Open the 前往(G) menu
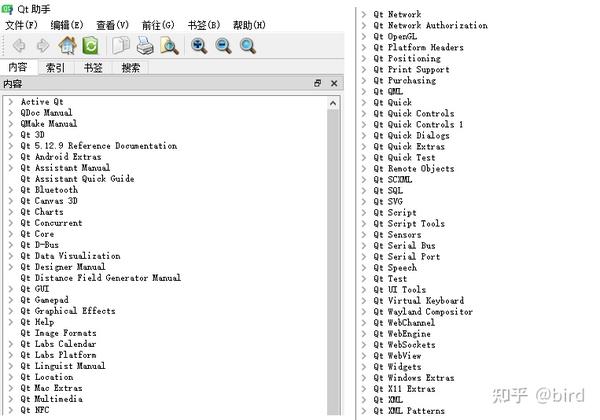The image size is (600, 420). 158,25
